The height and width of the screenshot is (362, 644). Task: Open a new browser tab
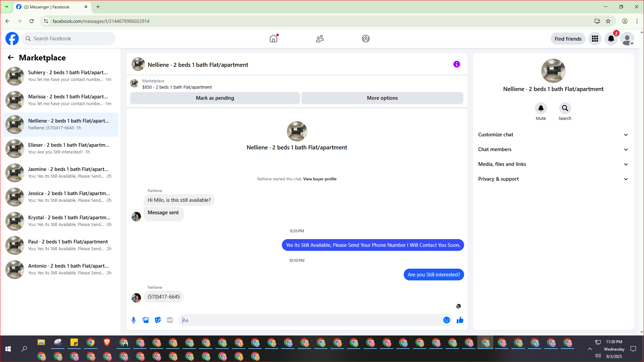coord(98,7)
